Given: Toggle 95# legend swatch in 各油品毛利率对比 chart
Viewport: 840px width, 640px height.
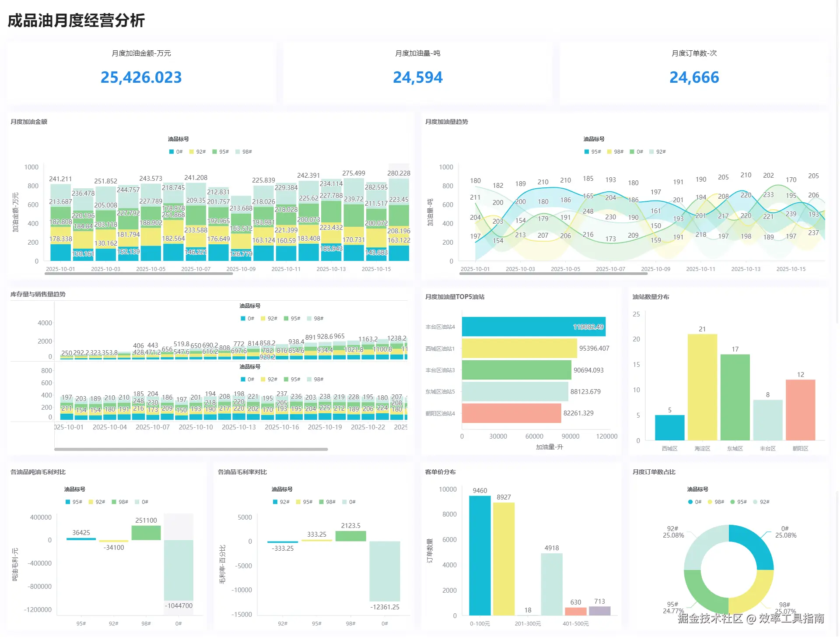Looking at the screenshot, I should point(298,502).
